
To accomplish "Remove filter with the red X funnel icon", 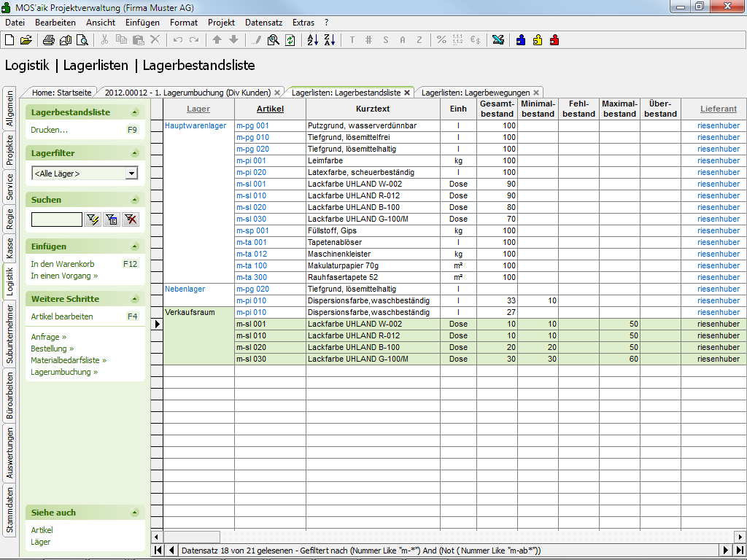I will click(x=131, y=219).
